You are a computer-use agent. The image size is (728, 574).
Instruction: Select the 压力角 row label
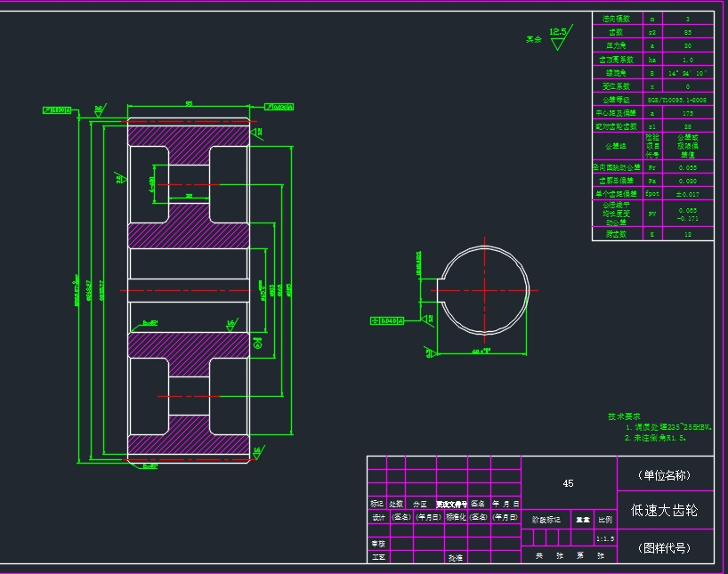pos(616,45)
